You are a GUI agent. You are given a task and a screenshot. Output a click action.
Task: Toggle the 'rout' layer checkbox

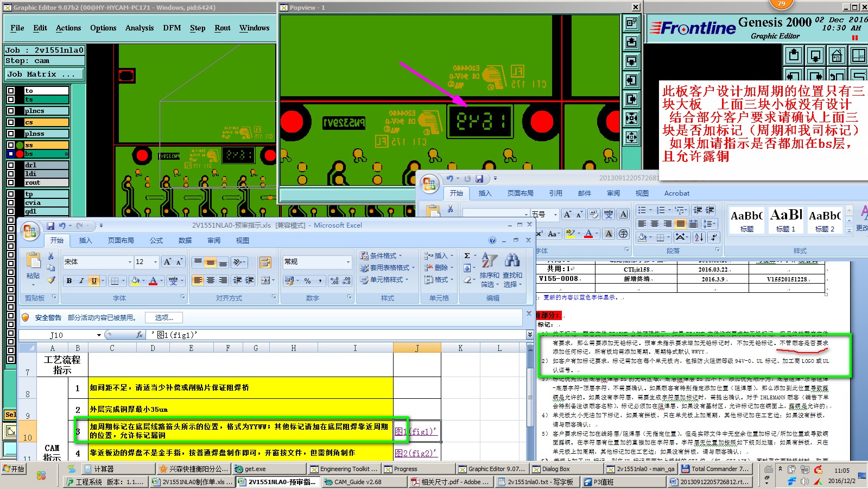11,183
